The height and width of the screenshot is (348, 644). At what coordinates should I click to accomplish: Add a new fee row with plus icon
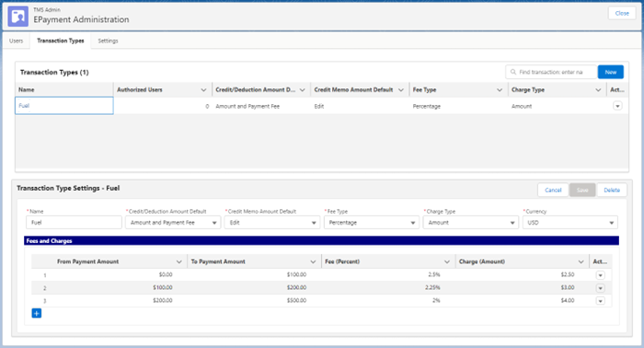(37, 314)
